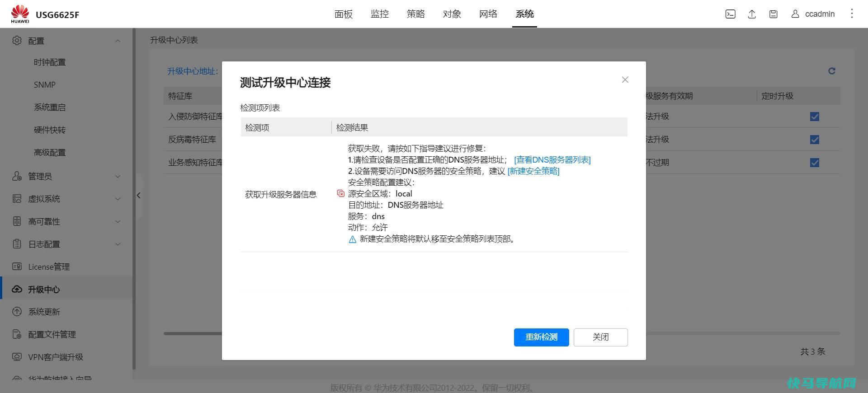Click the sidebar vertical scrollbar
Screen dimensions: 868x393
[x=134, y=199]
